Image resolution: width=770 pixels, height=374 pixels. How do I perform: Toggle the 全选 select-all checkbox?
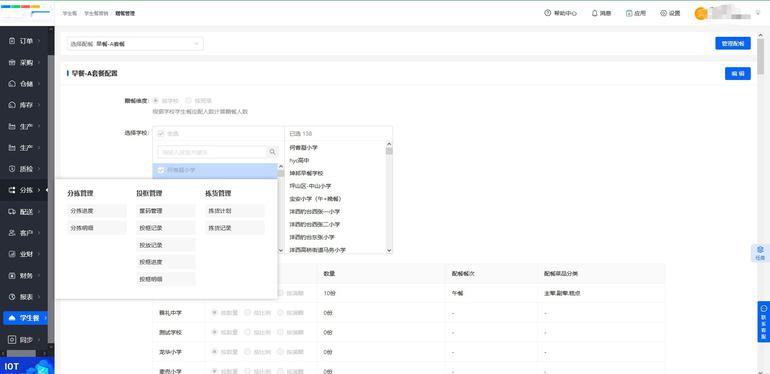tap(161, 134)
